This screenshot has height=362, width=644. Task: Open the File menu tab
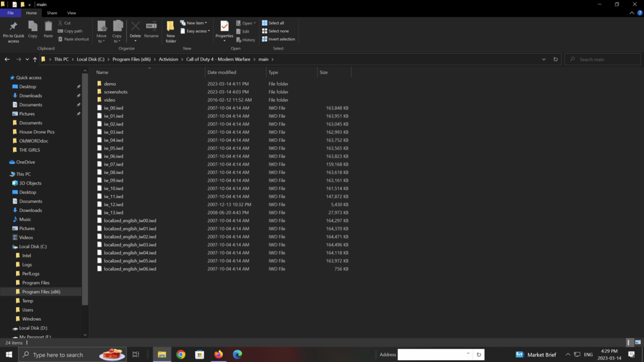coord(10,13)
